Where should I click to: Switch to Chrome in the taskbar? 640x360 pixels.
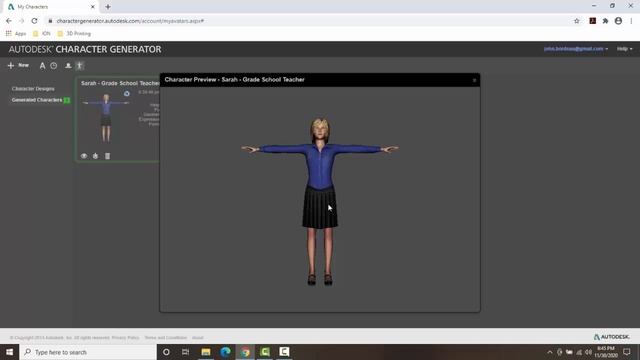[245, 352]
